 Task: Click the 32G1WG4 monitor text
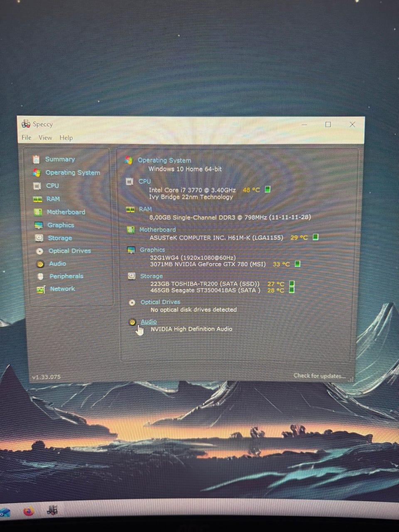[x=193, y=258]
